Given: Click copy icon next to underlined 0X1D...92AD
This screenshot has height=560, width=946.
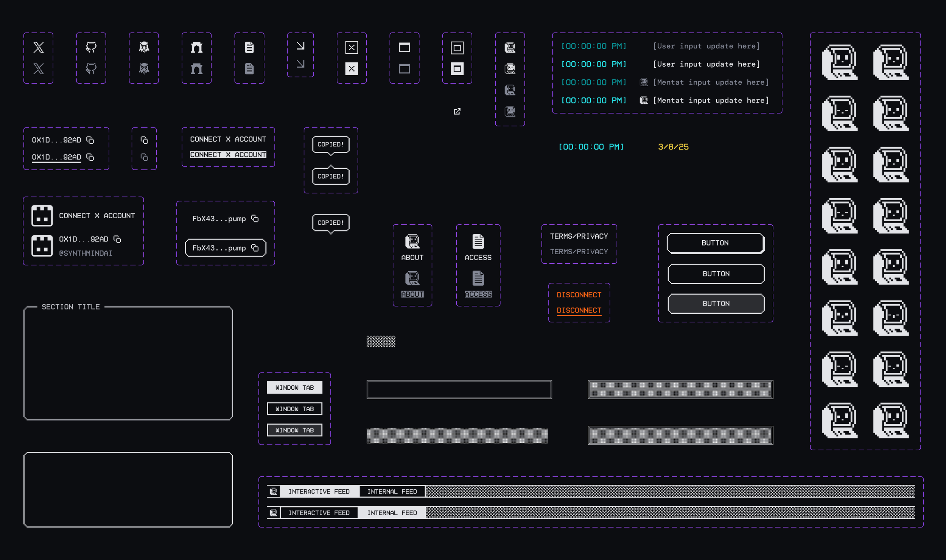Looking at the screenshot, I should coord(90,157).
